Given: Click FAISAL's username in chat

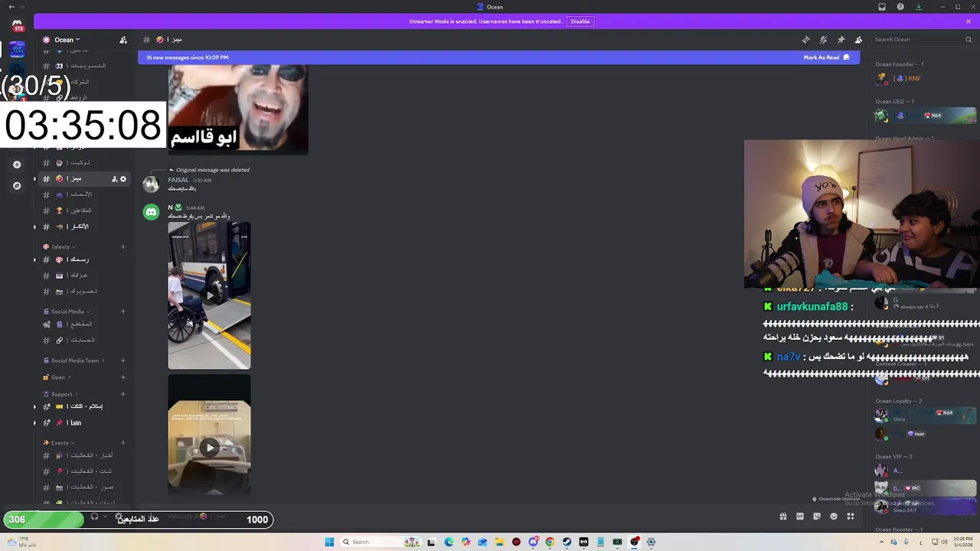Looking at the screenshot, I should point(178,180).
